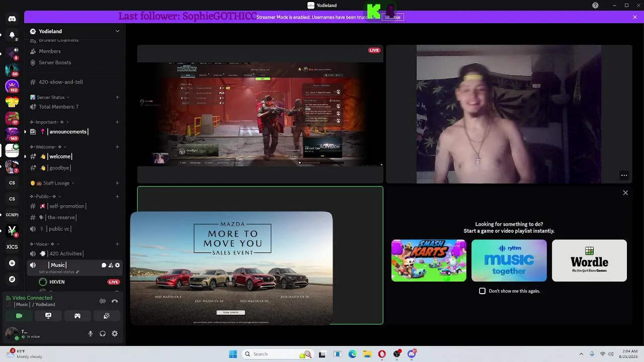Open the soundboard button
Screen dimensions: 644x362
(107, 316)
